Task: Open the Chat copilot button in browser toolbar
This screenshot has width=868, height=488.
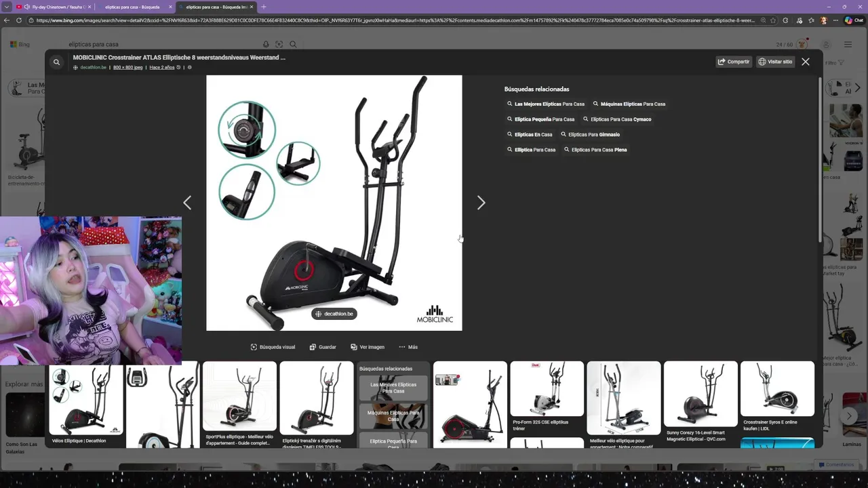Action: 854,20
